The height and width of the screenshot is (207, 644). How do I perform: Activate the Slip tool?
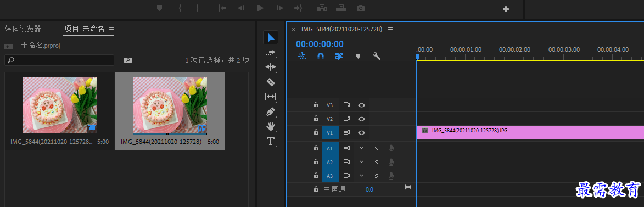pos(270,97)
